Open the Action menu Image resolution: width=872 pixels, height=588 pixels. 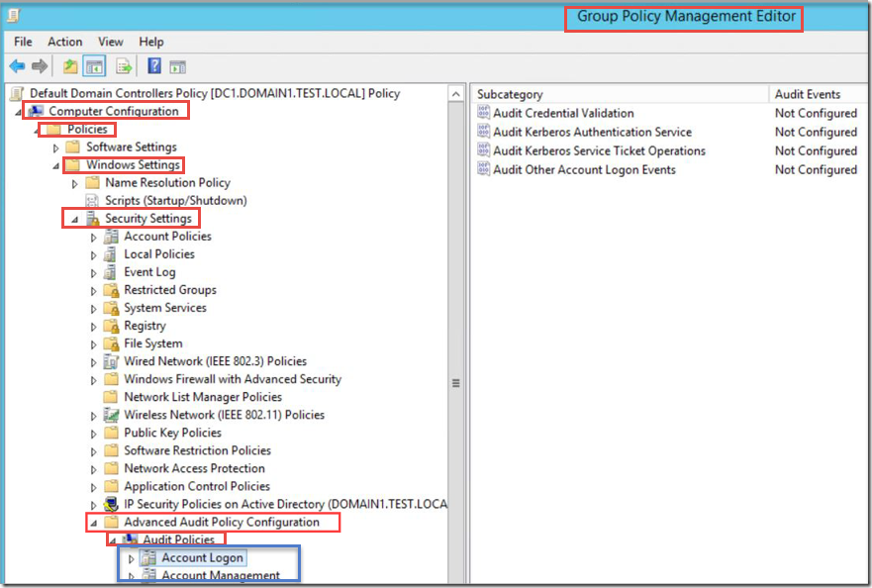[65, 42]
